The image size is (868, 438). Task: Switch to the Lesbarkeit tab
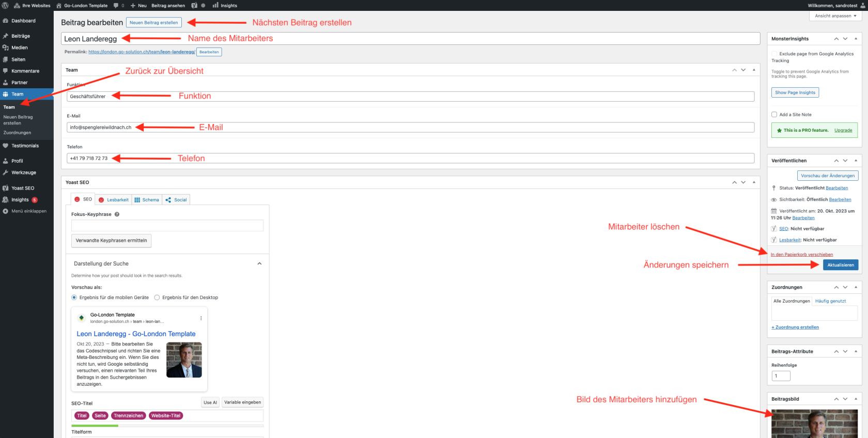[114, 200]
